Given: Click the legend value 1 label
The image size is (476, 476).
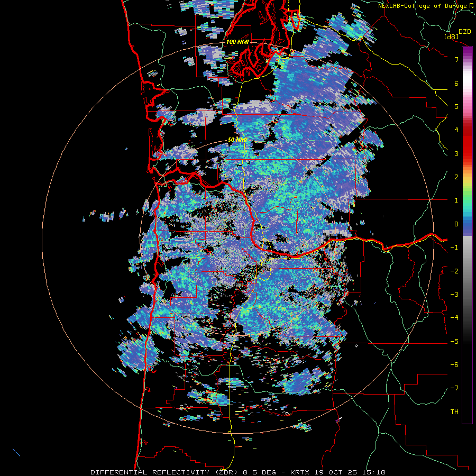Looking at the screenshot, I should (456, 200).
